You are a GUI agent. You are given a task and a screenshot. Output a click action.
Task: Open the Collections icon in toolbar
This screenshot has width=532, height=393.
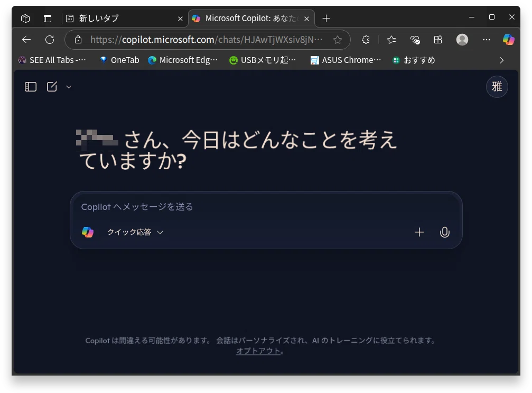point(438,40)
